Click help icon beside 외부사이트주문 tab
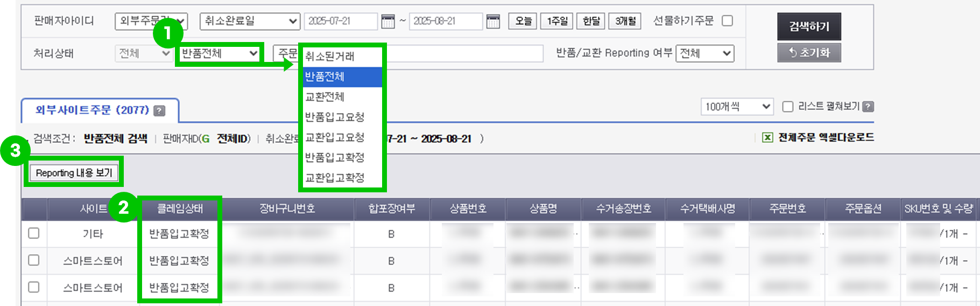Image resolution: width=980 pixels, height=306 pixels. click(x=159, y=110)
